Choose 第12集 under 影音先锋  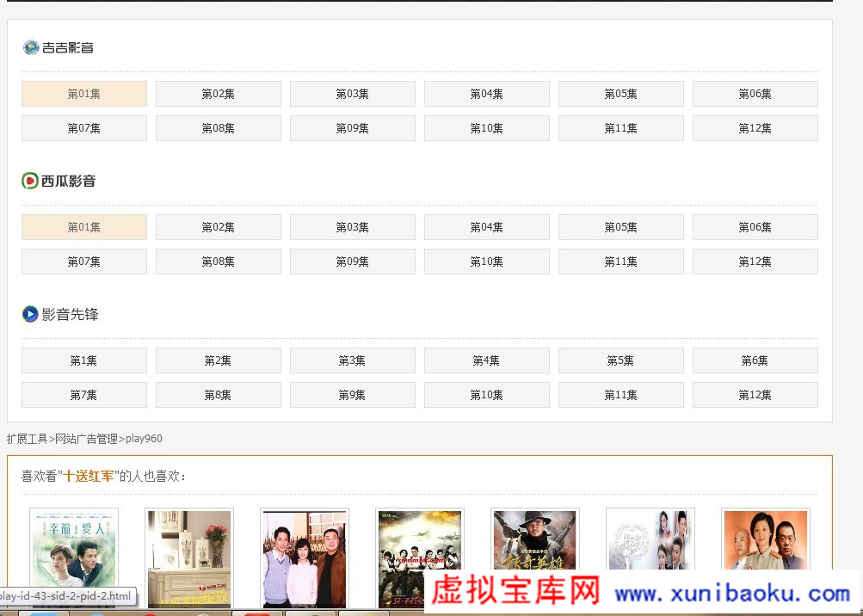tap(755, 395)
